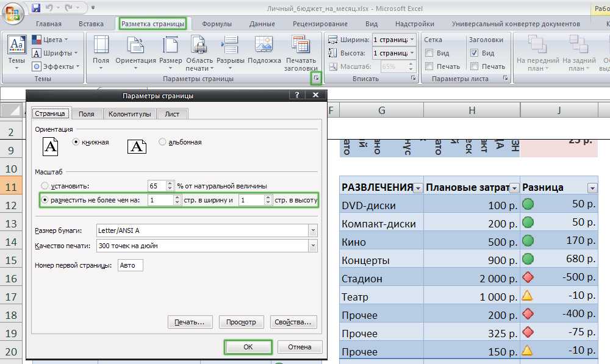Click the Отмена cancel button
The image size is (610, 364).
[300, 347]
